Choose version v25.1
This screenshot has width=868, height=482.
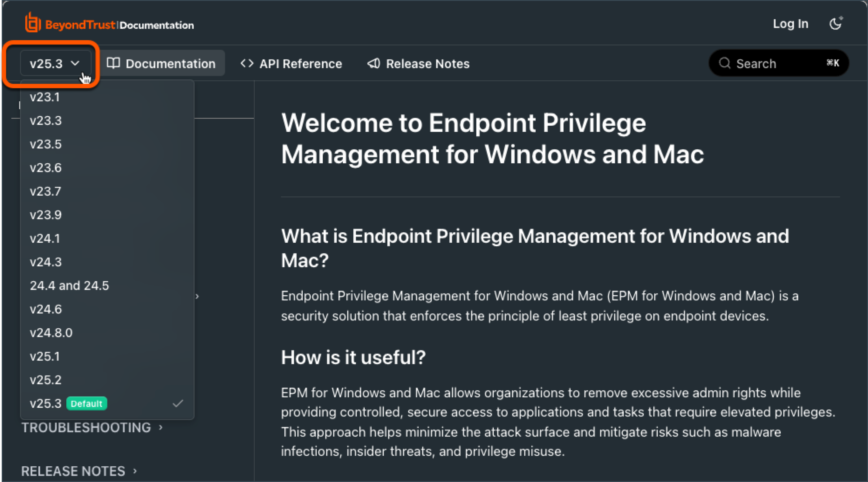[107, 356]
